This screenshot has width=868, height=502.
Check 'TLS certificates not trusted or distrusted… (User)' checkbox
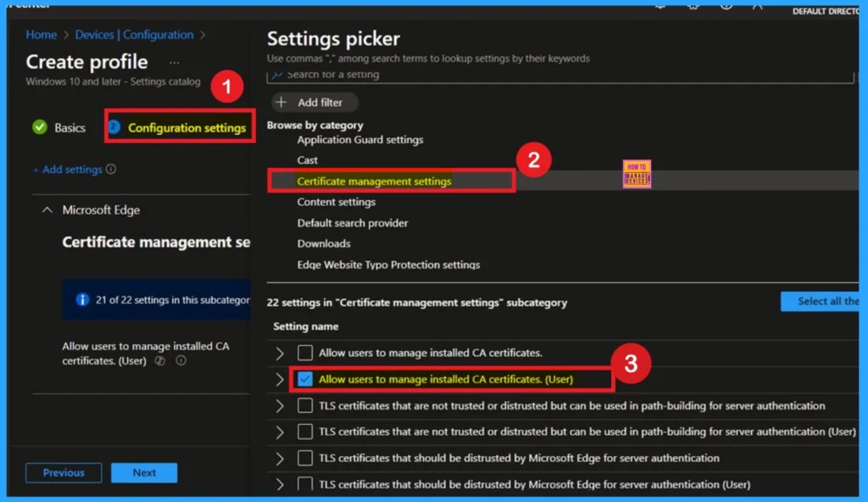click(x=305, y=432)
